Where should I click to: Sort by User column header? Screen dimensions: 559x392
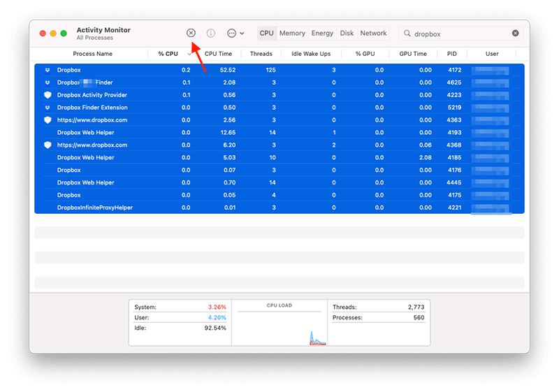coord(492,54)
